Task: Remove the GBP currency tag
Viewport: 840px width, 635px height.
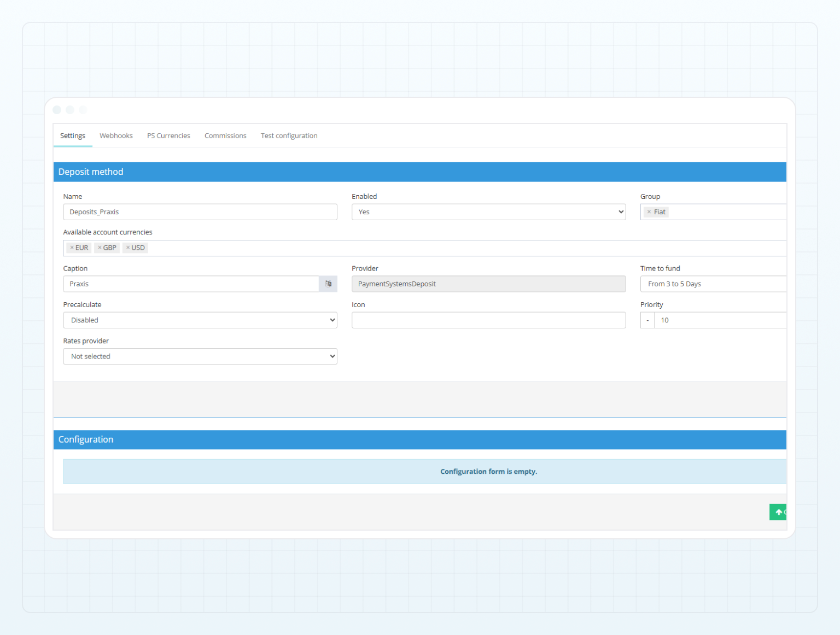Action: click(100, 248)
